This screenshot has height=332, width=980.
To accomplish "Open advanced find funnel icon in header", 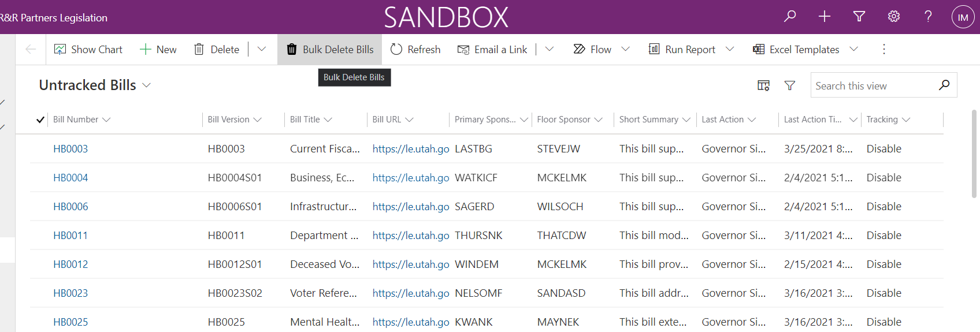I will coord(859,17).
